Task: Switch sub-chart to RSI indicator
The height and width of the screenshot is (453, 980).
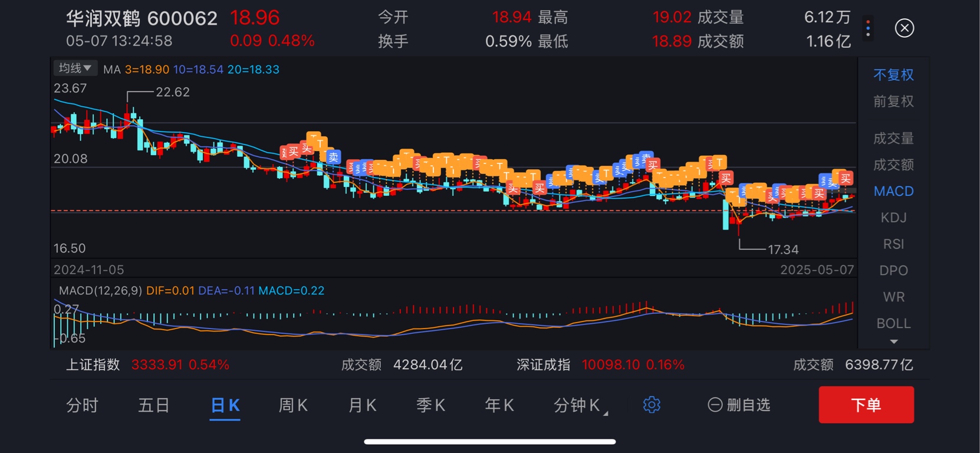Action: tap(893, 244)
